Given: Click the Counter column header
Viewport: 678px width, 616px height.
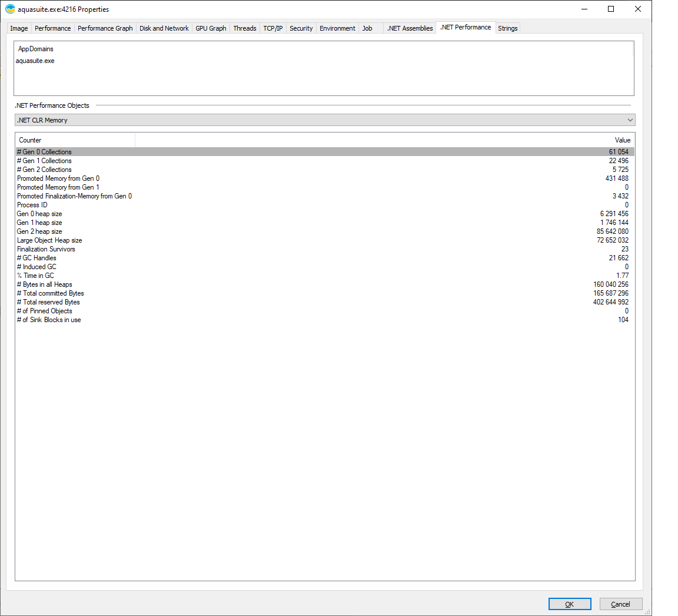Looking at the screenshot, I should click(x=75, y=140).
